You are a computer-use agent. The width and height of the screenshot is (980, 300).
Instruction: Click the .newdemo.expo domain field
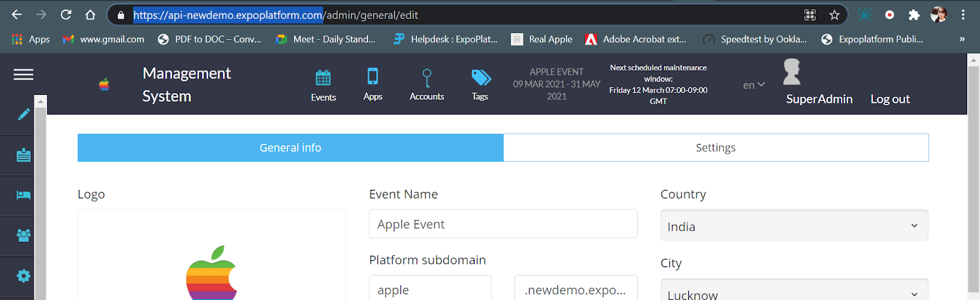[576, 288]
